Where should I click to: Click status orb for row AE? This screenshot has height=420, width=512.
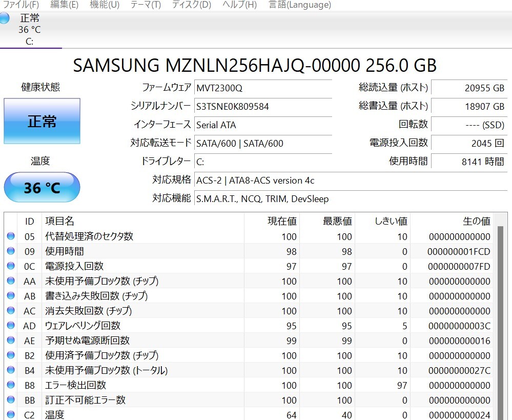[11, 340]
